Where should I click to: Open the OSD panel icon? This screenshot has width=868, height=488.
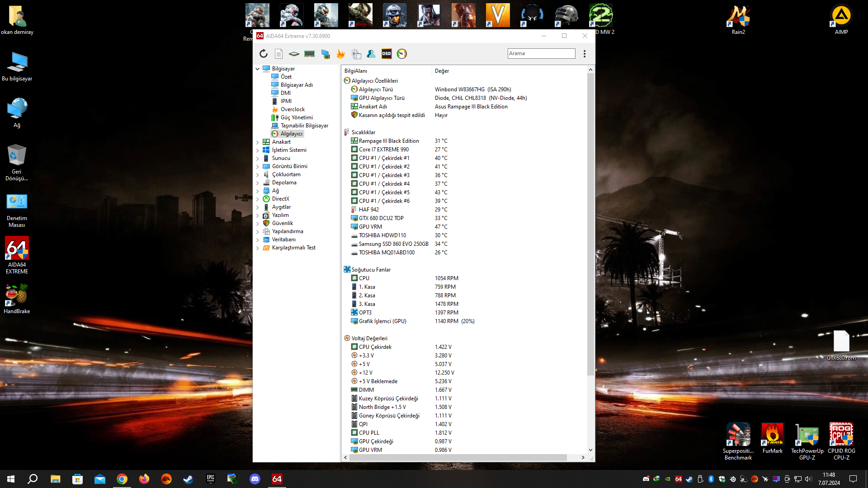click(387, 54)
